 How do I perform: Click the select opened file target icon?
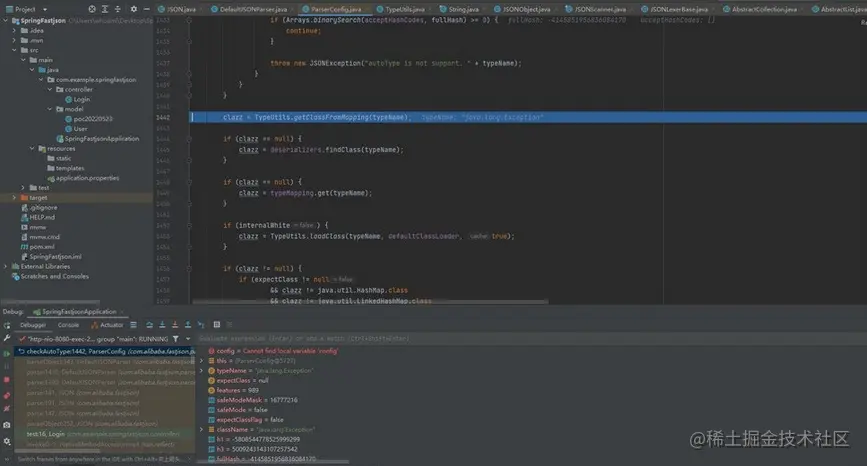click(92, 9)
